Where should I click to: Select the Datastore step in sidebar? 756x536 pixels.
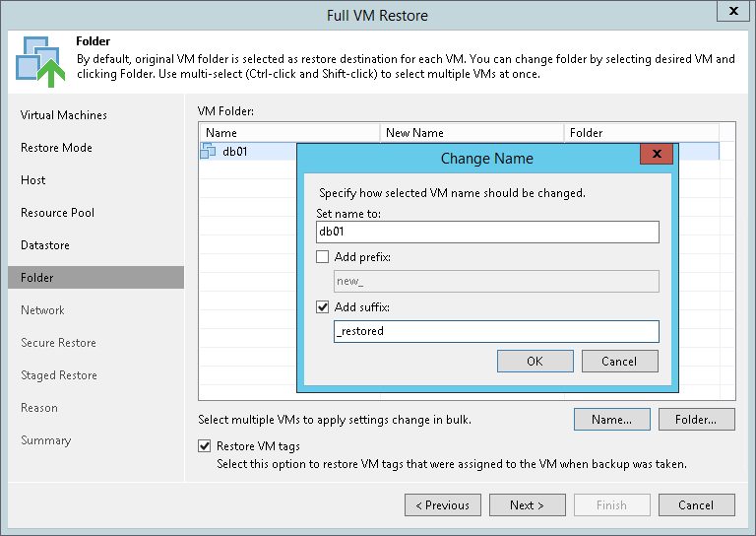(x=45, y=245)
